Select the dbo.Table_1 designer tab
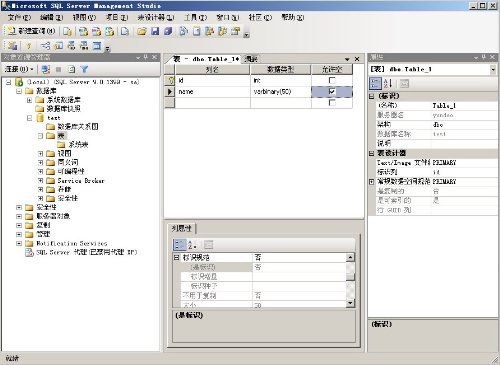The width and height of the screenshot is (500, 365). (206, 59)
